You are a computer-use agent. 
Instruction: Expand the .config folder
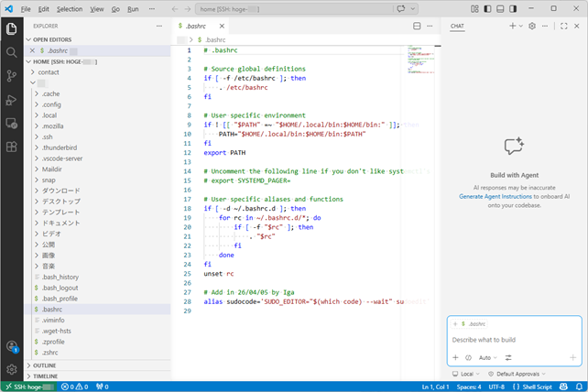coord(50,105)
